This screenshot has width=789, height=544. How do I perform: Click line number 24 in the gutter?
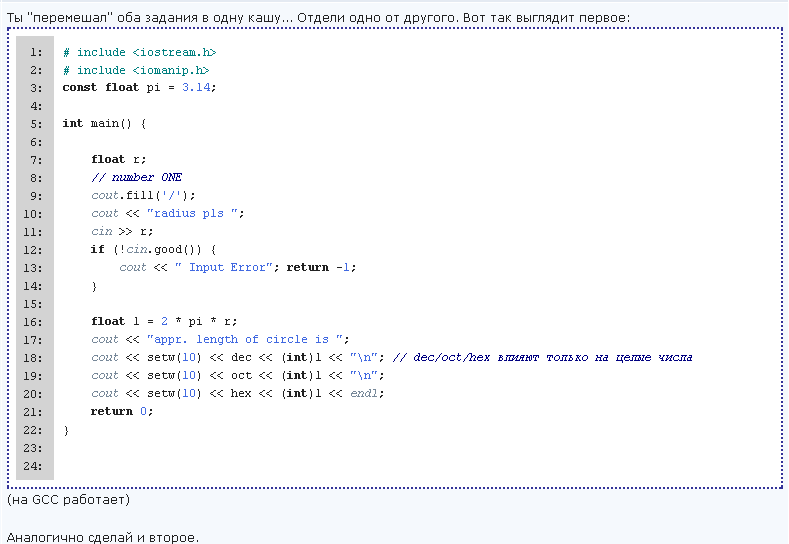pos(35,466)
